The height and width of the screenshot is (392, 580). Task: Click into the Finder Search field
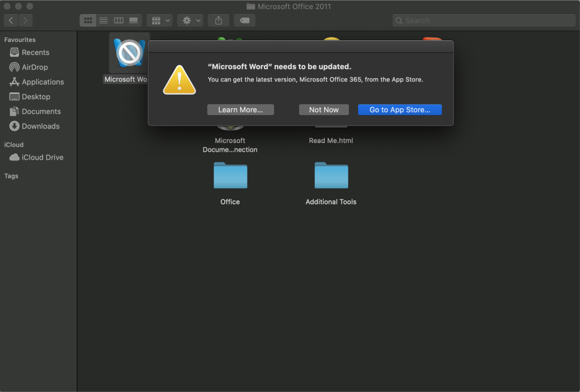tap(484, 21)
